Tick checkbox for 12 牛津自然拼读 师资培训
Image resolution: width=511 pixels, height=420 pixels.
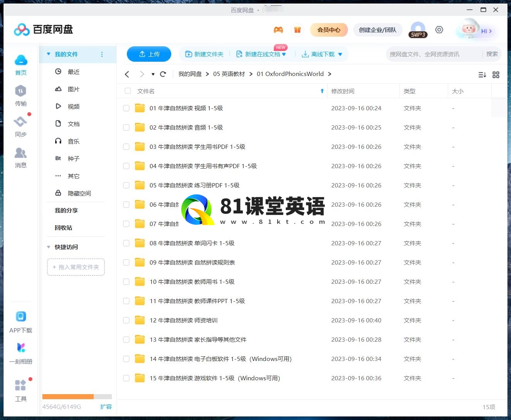click(x=126, y=320)
